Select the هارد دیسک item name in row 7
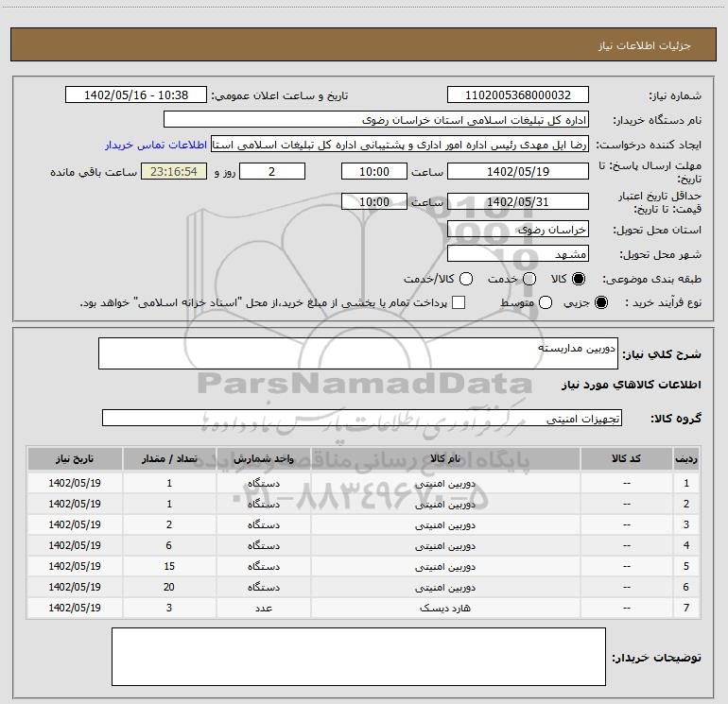 [x=444, y=608]
